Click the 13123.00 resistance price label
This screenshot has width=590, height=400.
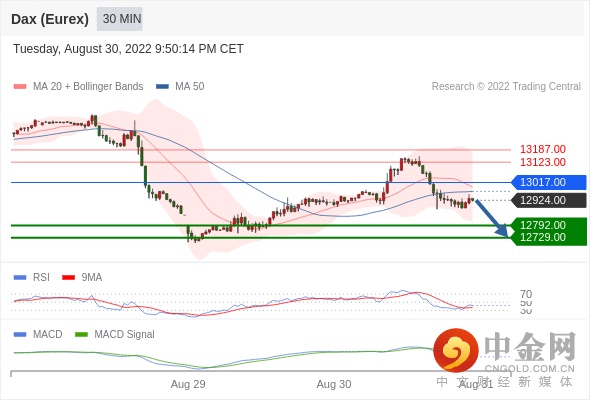(543, 162)
